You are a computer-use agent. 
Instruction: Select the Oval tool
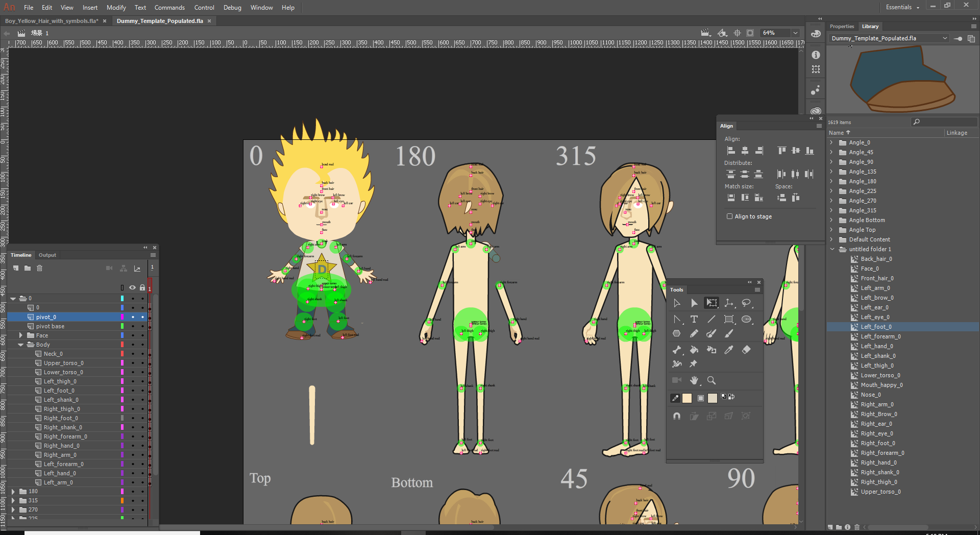coord(746,320)
